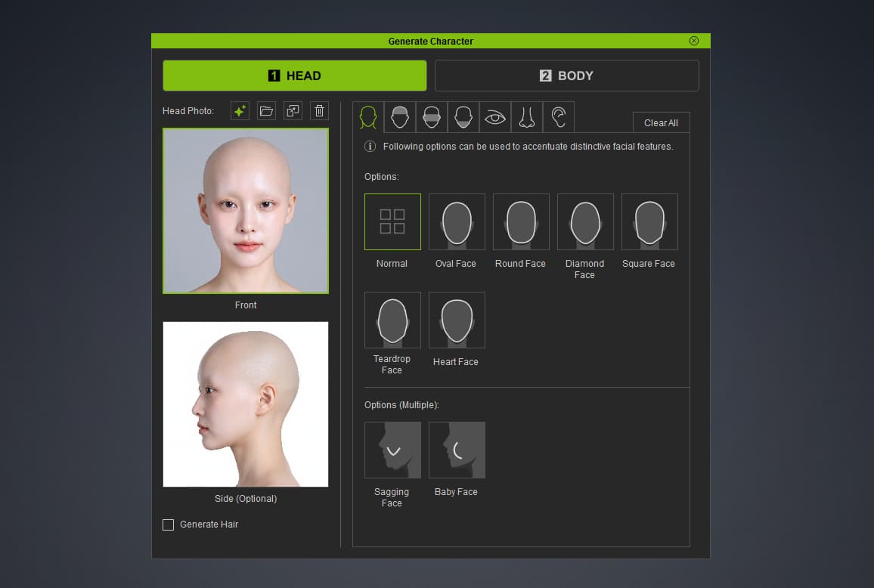Select the Side photo thumbnail
874x588 pixels.
pos(245,404)
